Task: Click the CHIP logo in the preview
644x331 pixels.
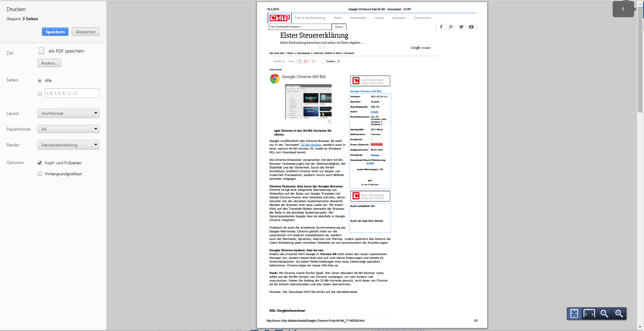Action: (x=279, y=18)
